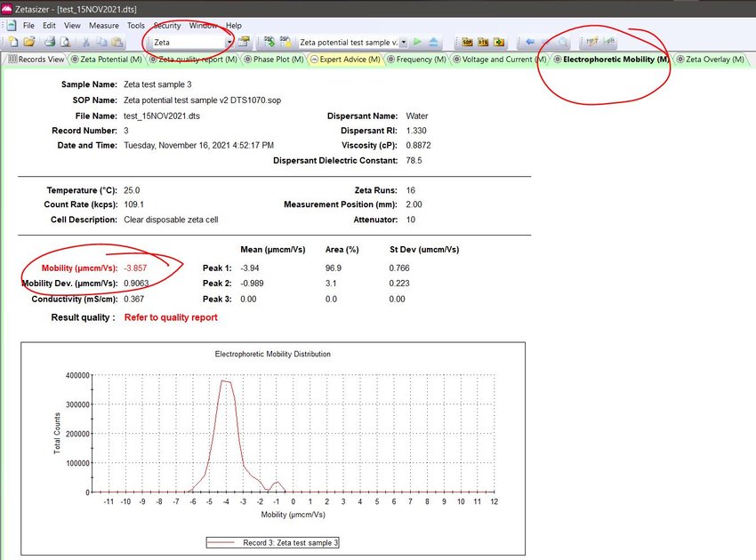Open the sample name dropdown list
Screen dimensions: 756x560
pos(403,42)
